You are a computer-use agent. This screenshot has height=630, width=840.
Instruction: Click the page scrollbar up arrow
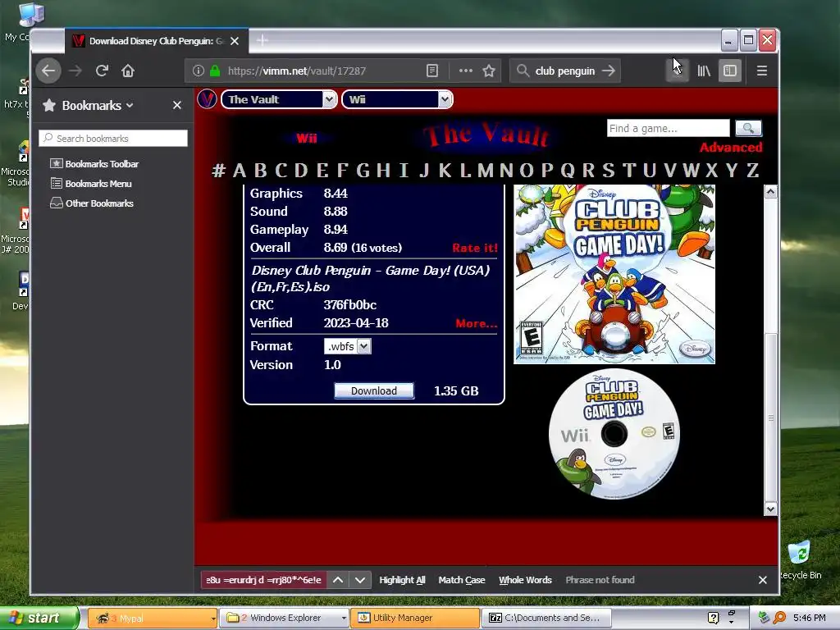(770, 192)
